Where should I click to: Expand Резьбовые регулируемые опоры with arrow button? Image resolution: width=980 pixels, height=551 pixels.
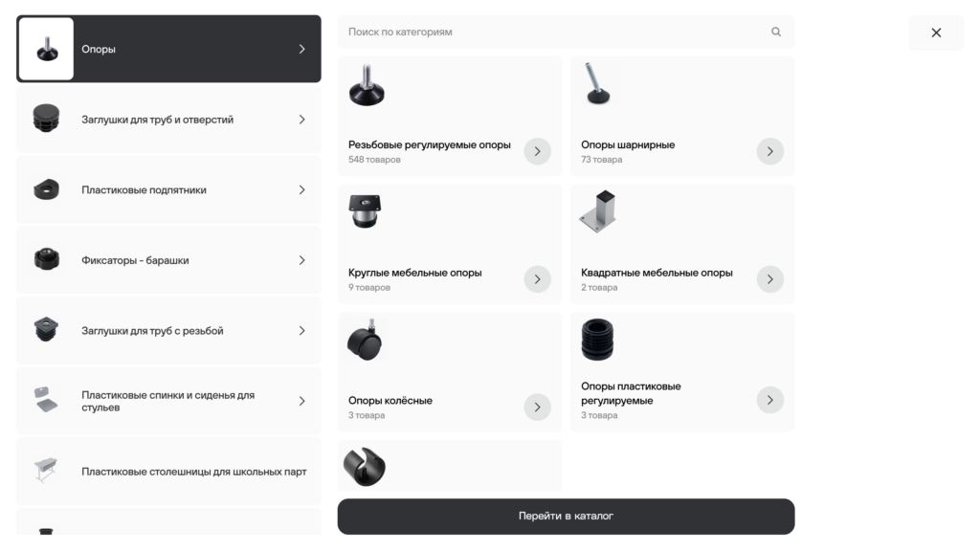(538, 151)
